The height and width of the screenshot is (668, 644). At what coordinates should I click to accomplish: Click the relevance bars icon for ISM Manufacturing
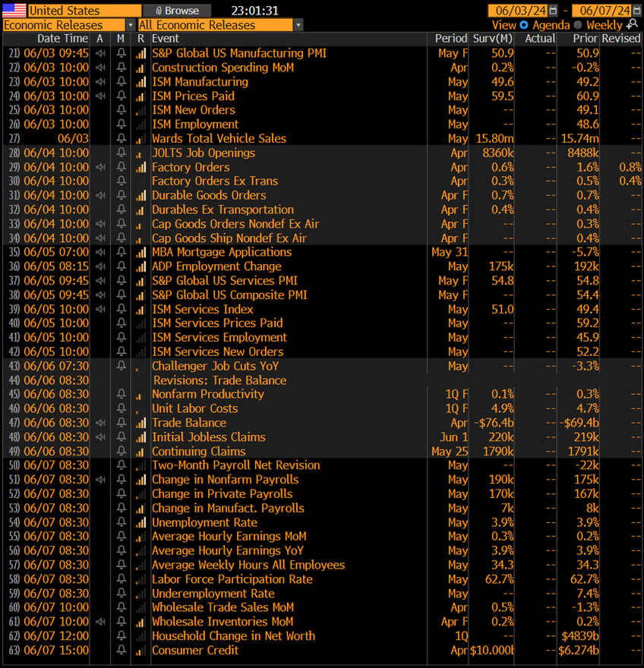(140, 82)
